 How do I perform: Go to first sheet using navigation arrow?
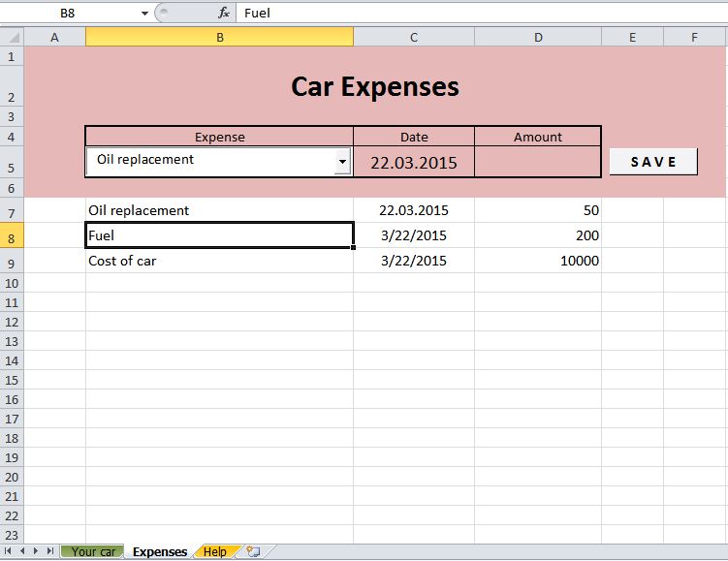(9, 551)
